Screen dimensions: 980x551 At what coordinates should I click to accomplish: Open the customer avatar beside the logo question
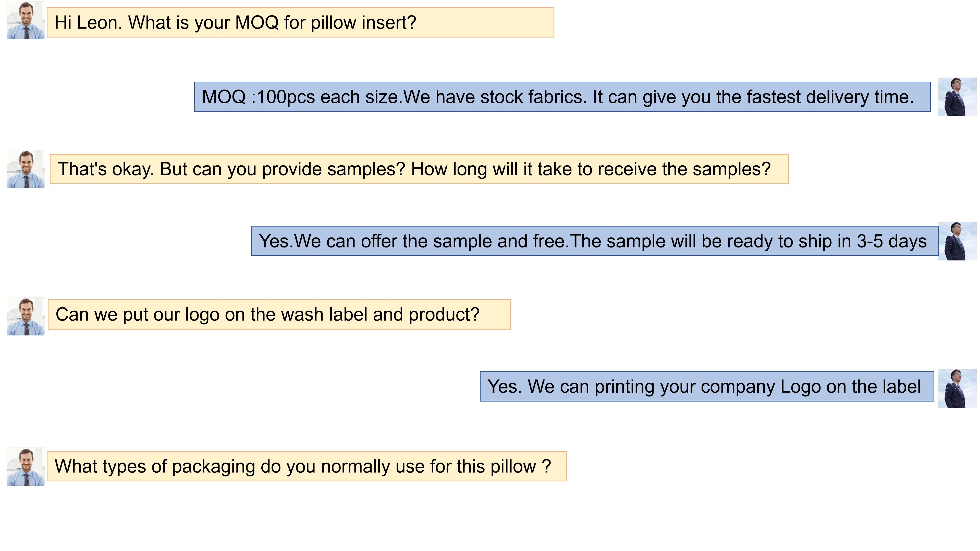(26, 316)
